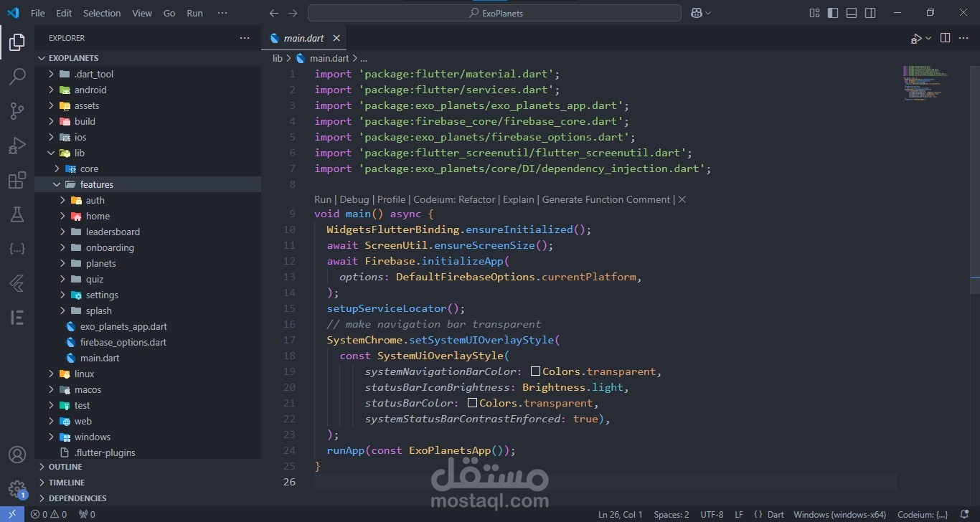Open the Go menu

click(x=169, y=13)
